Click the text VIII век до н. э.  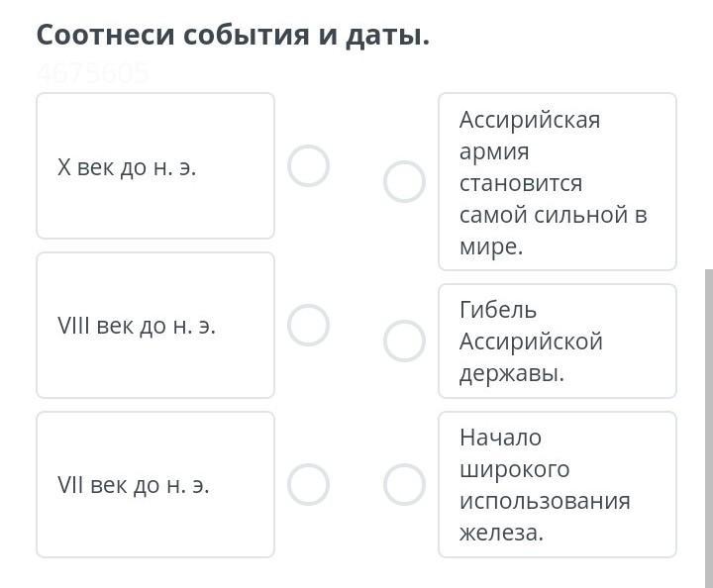coord(137,327)
